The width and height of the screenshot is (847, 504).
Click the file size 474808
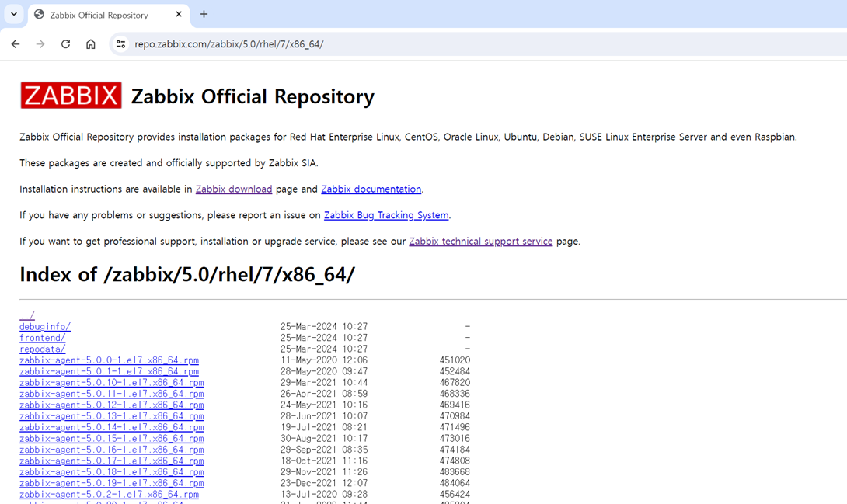[x=455, y=461]
